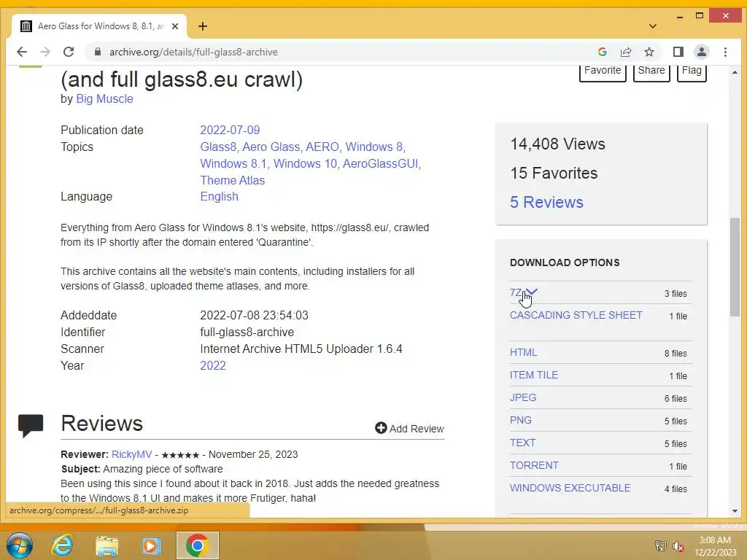
Task: Open Windows 8.1 topic link
Action: coord(233,163)
